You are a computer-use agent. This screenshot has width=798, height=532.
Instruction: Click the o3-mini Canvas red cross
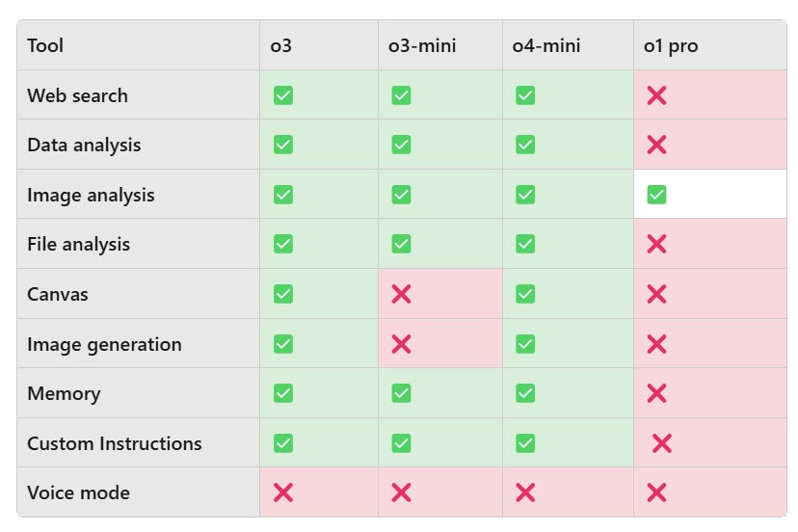pos(401,294)
